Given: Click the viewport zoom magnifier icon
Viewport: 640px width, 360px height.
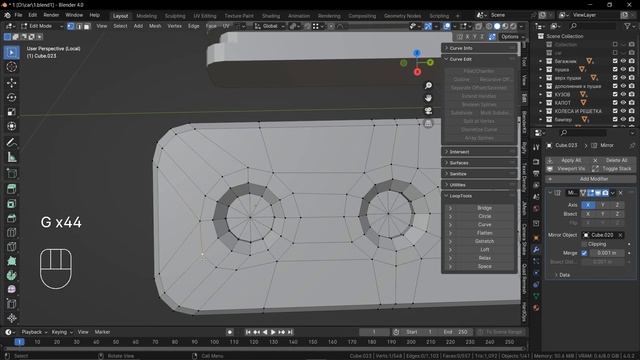Looking at the screenshot, I should [428, 85].
